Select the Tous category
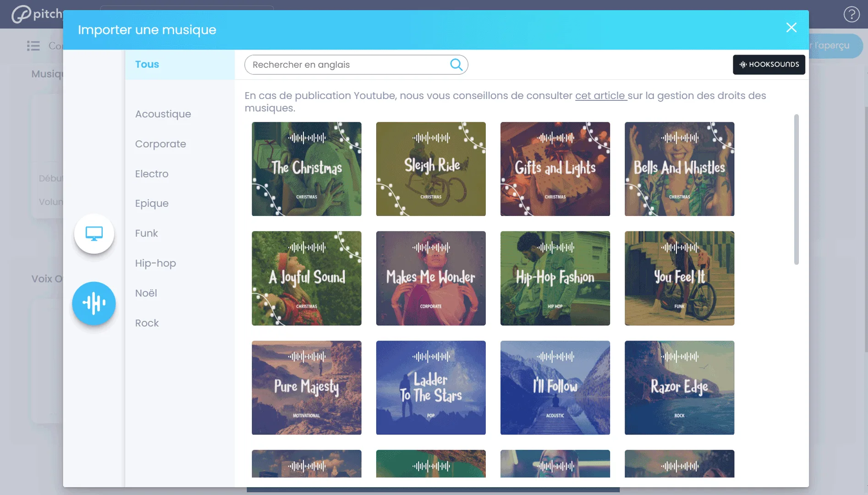Image resolution: width=868 pixels, height=495 pixels. [x=180, y=65]
